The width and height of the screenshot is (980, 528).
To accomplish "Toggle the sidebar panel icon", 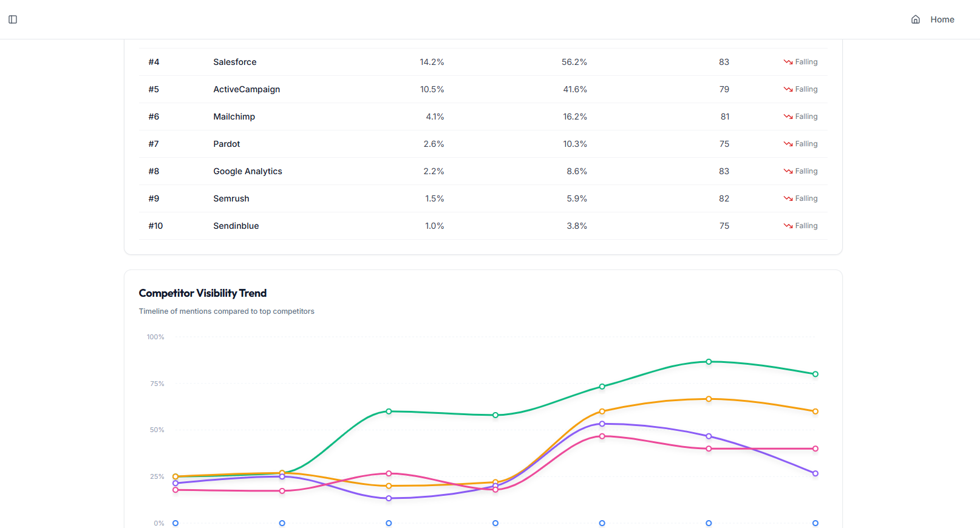I will [13, 19].
